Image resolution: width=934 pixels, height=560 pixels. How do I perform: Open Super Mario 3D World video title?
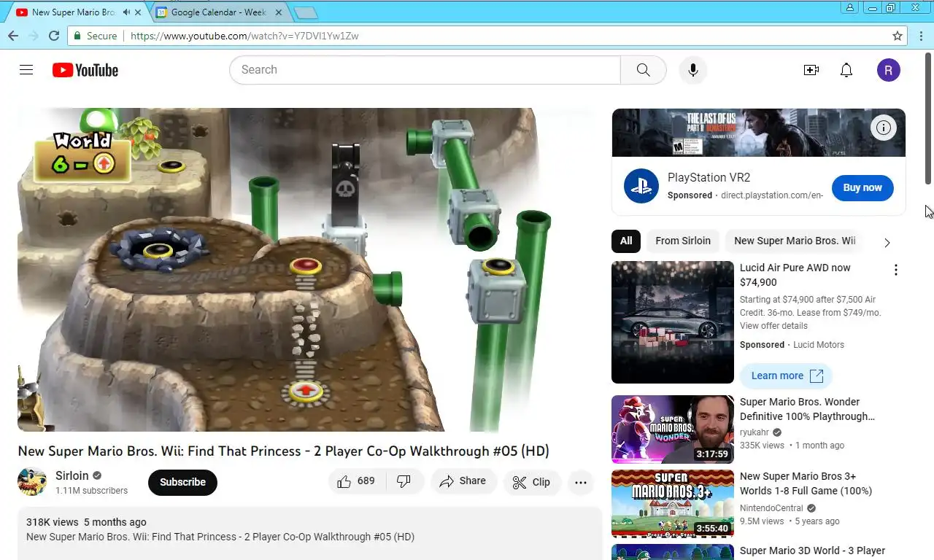812,551
